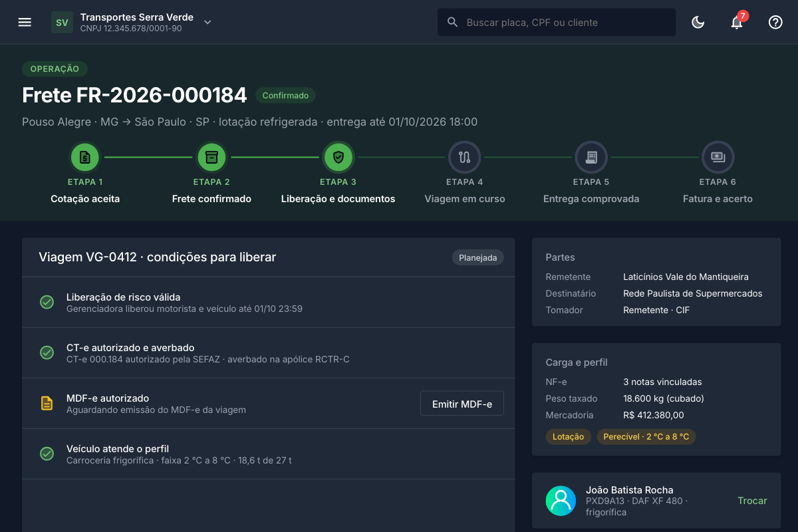The width and height of the screenshot is (798, 532).
Task: Click the Entrega comprovada step label
Action: pos(591,199)
